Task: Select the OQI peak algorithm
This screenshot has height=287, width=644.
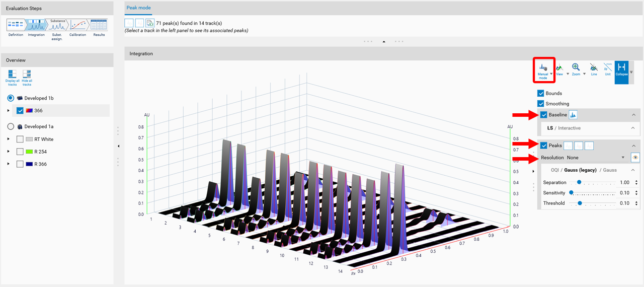Action: point(555,170)
